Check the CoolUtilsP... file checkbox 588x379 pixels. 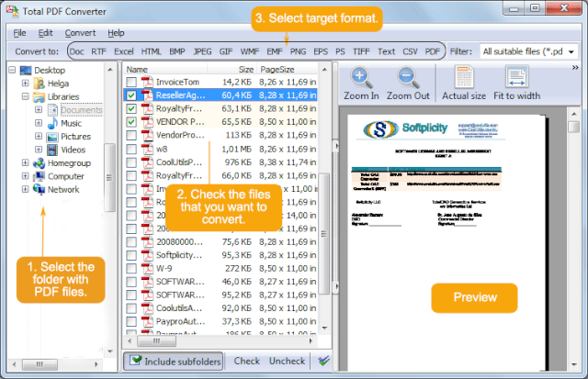131,162
